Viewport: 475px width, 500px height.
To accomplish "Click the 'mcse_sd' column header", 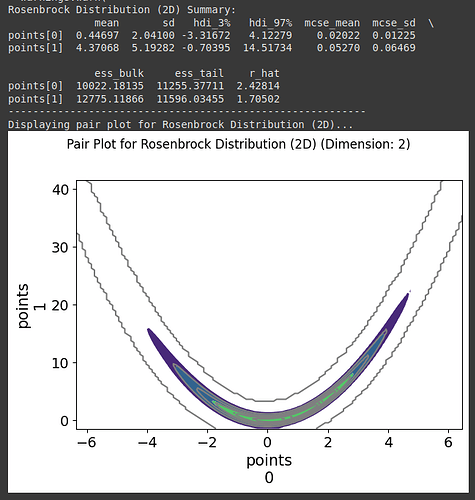I will [394, 23].
